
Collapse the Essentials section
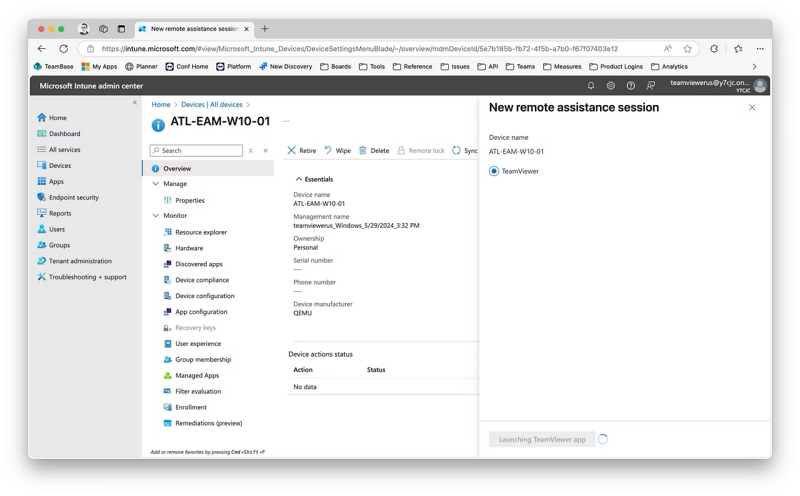299,179
